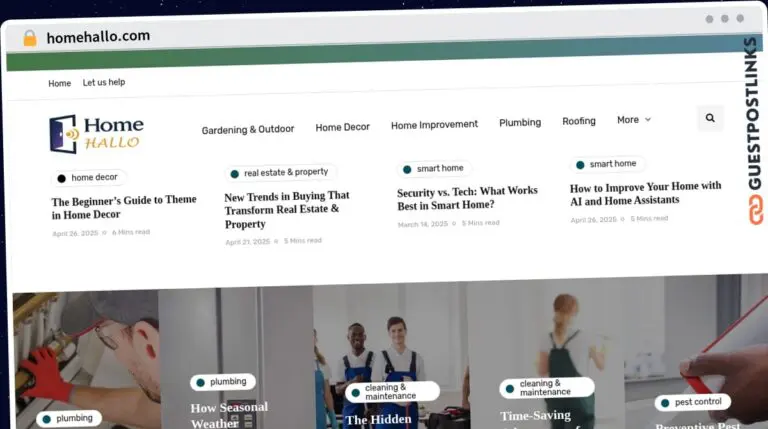Viewport: 768px width, 429px height.
Task: Open the Let us help link
Action: (x=104, y=82)
